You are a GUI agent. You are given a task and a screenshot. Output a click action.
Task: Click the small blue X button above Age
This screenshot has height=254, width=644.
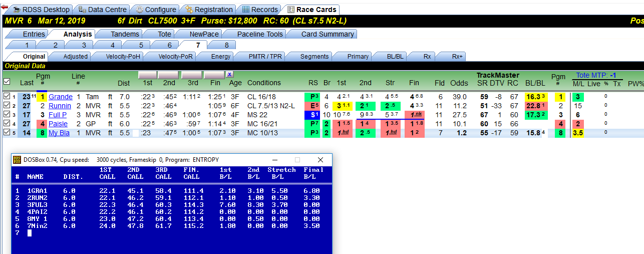[230, 74]
